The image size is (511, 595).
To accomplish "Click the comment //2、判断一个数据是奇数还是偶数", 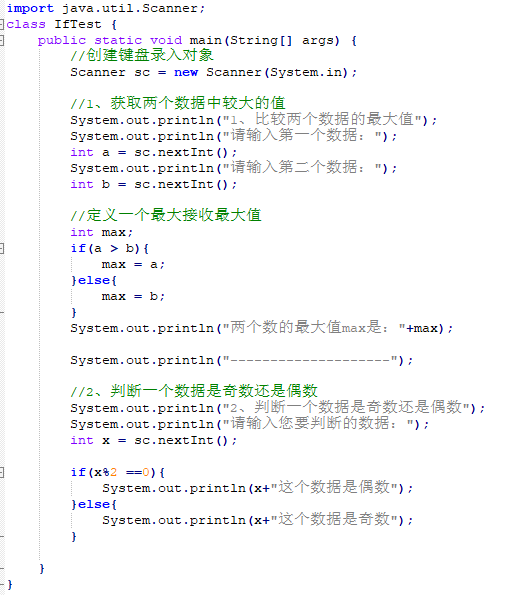I will [194, 391].
